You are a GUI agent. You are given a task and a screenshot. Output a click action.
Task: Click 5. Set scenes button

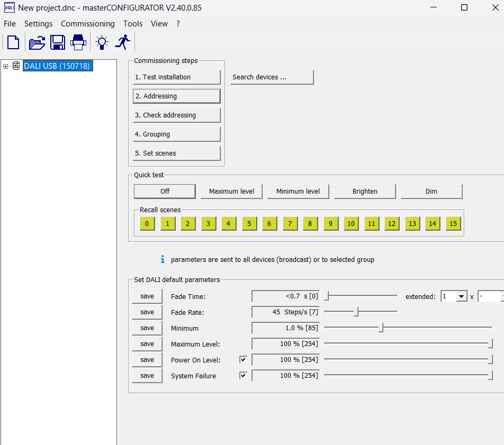click(177, 153)
